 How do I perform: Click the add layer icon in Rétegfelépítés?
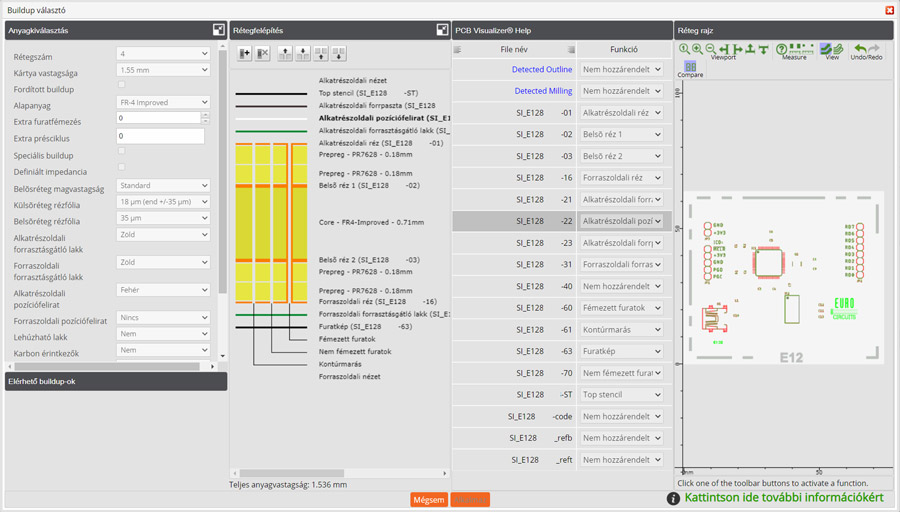coord(245,53)
